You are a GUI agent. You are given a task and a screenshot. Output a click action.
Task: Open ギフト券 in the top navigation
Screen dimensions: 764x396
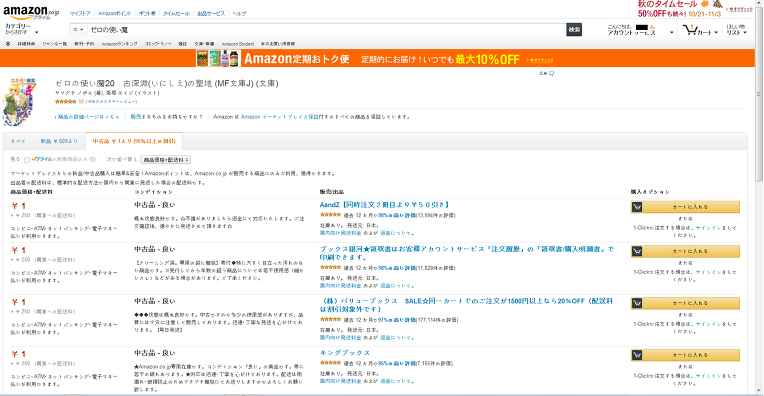(147, 14)
